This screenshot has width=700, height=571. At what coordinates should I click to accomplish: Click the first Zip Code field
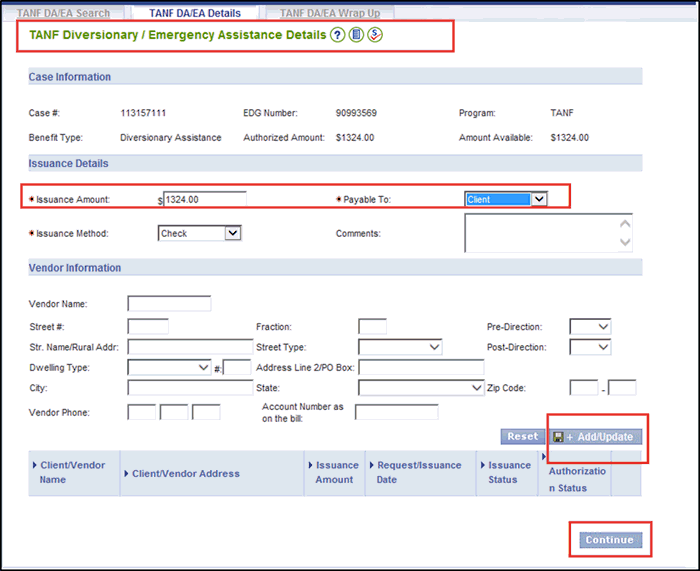coord(583,388)
